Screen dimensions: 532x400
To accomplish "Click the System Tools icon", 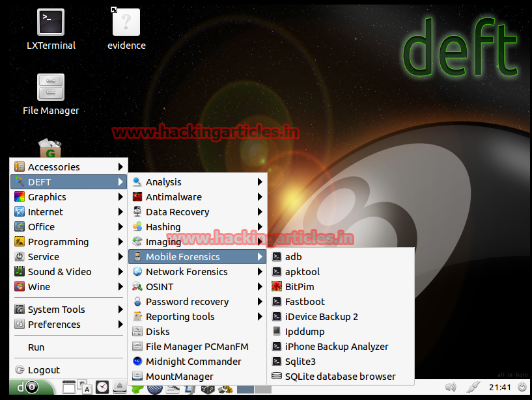I will click(x=20, y=309).
